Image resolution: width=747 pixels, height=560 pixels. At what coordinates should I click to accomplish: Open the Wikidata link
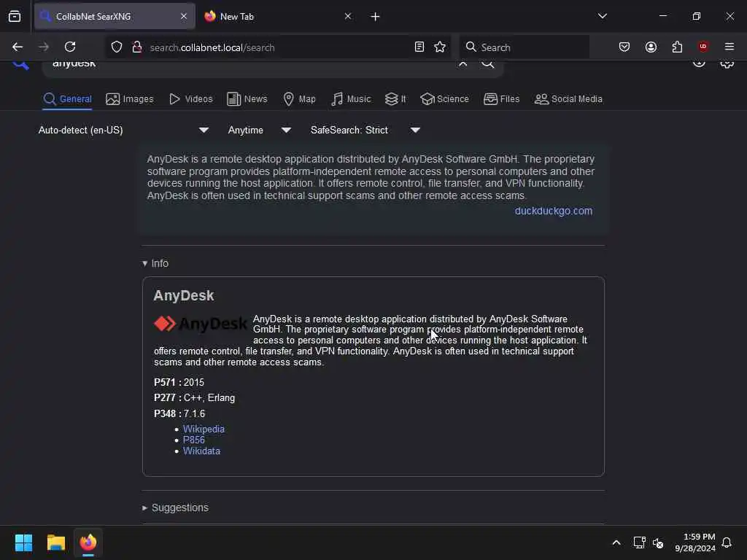click(x=201, y=451)
